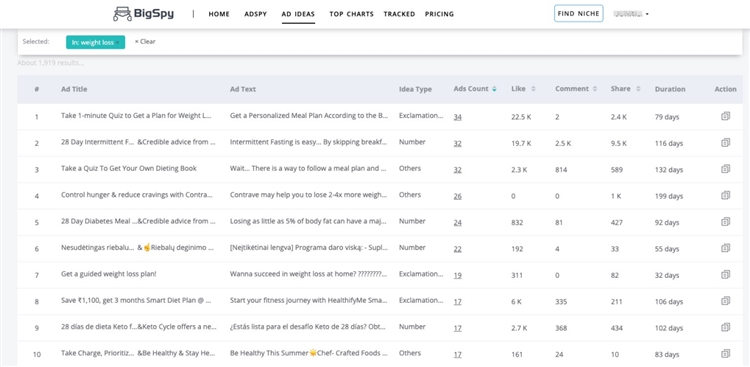
Task: Copy ad idea in row 1
Action: point(725,116)
